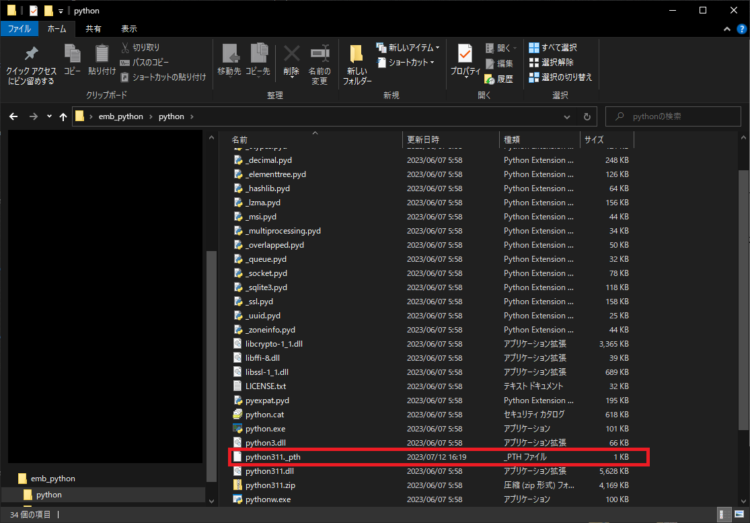The height and width of the screenshot is (523, 750).
Task: Click Invert selection in the ribbon
Action: pyautogui.click(x=561, y=77)
